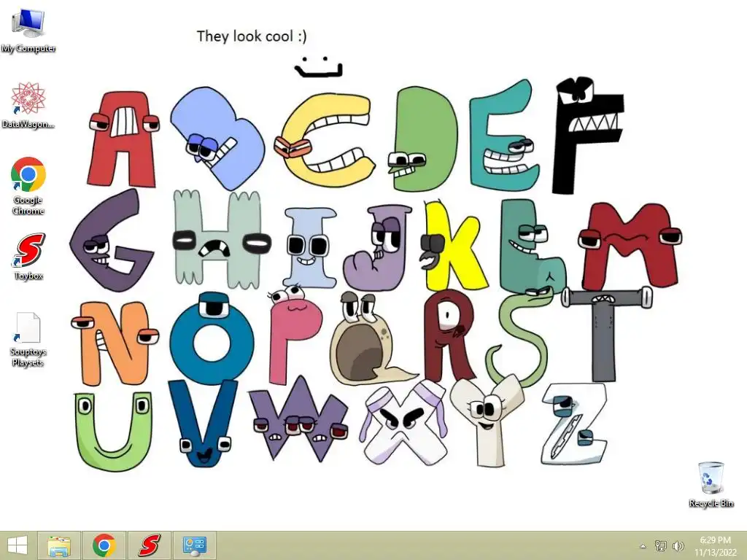Show hidden system tray icons
The image size is (747, 560).
click(643, 546)
